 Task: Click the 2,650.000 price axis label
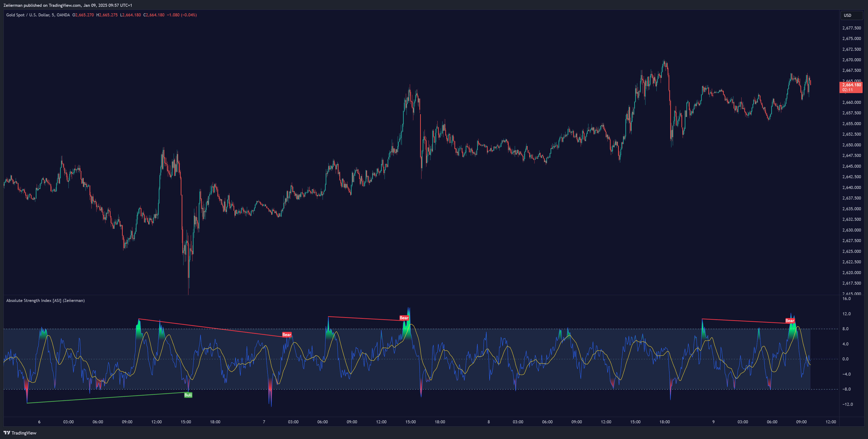coord(851,145)
